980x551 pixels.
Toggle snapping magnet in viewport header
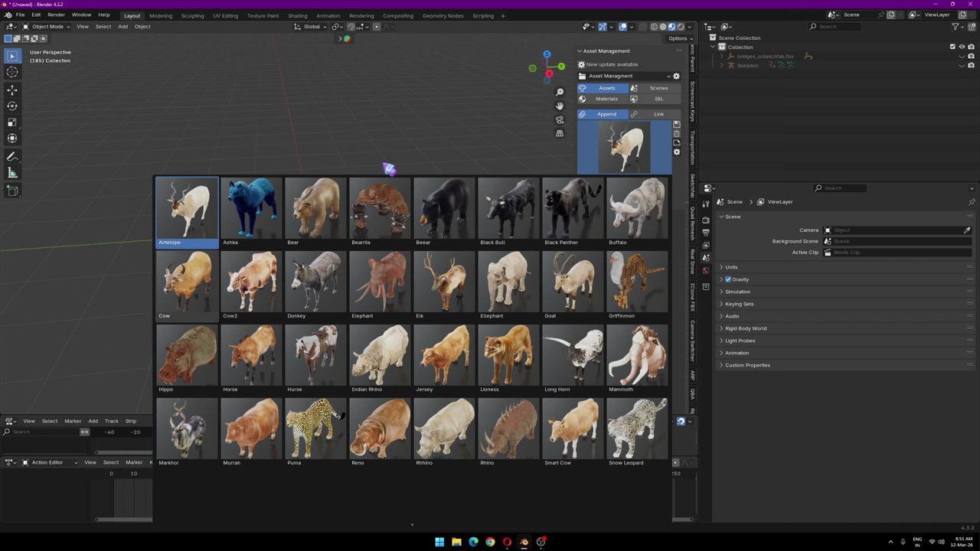coord(351,27)
